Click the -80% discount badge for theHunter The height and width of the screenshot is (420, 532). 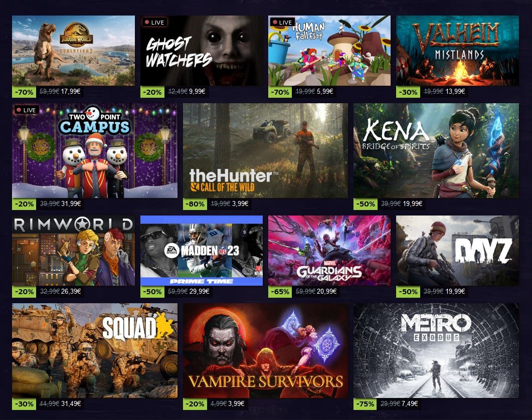tap(195, 204)
